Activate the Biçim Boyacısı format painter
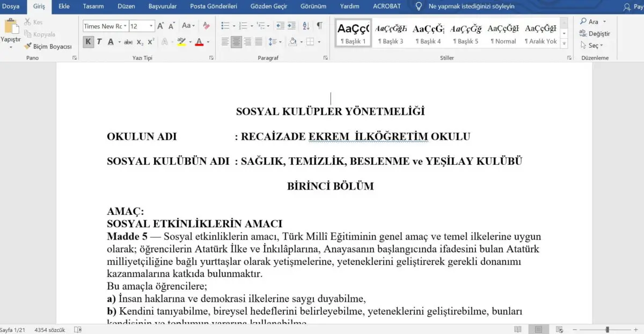Screen dimensions: 644x334 click(47, 46)
